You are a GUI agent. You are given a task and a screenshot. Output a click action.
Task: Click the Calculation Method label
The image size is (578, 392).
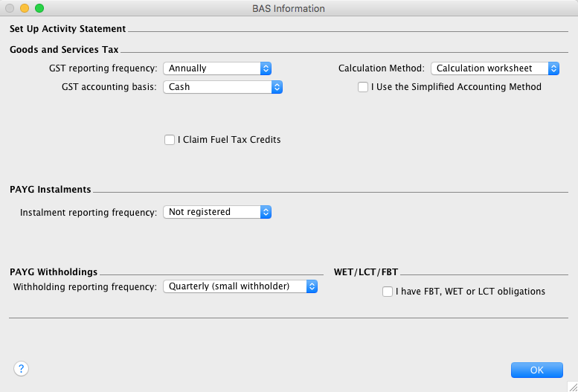[381, 68]
